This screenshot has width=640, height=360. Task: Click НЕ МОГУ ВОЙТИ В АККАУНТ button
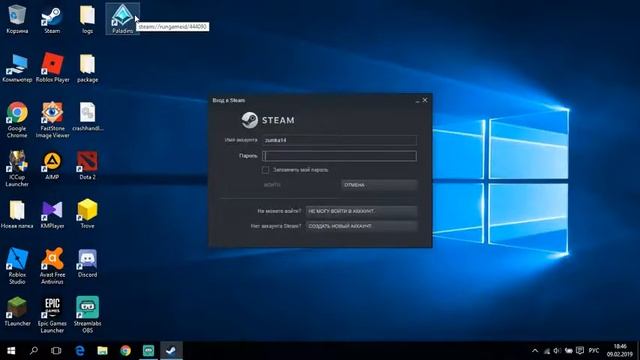coord(362,211)
